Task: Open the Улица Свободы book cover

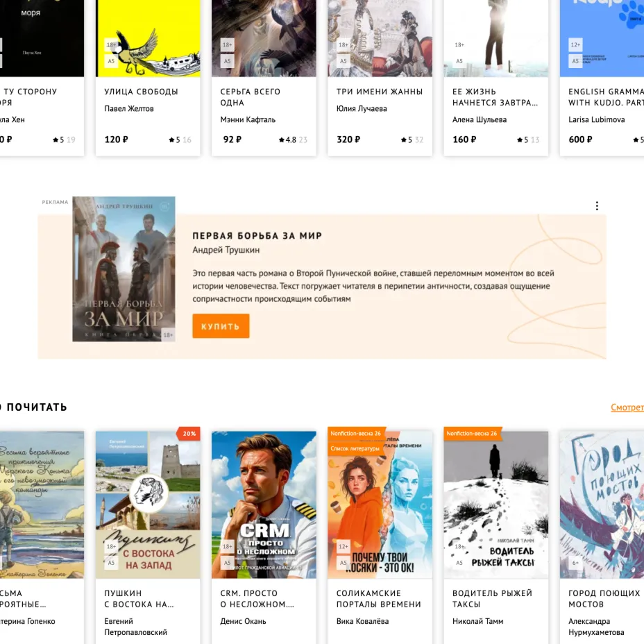Action: (148, 38)
